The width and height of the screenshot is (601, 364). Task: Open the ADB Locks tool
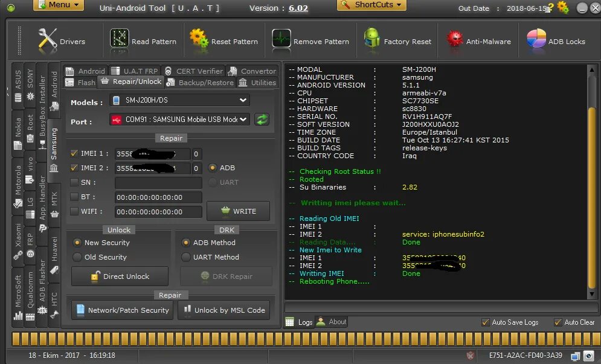coord(556,41)
